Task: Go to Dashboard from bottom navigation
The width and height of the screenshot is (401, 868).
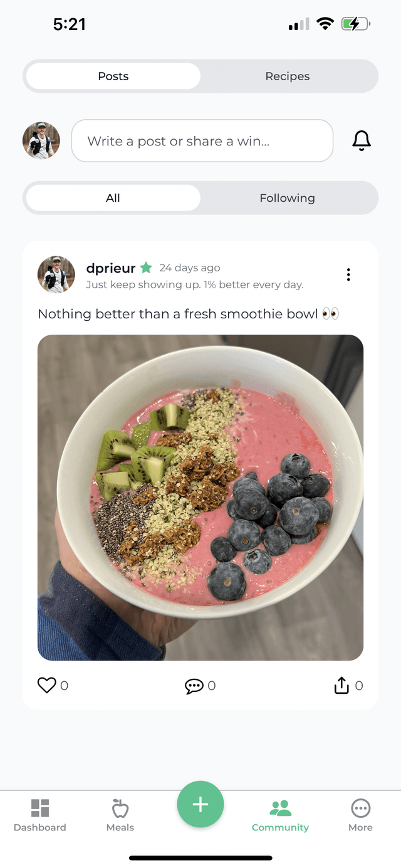Action: (x=40, y=815)
